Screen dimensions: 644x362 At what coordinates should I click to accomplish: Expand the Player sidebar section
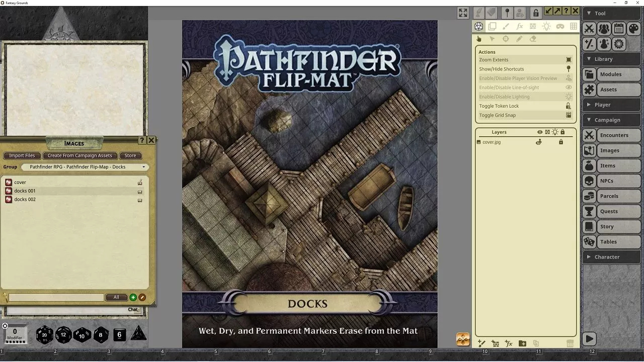612,105
